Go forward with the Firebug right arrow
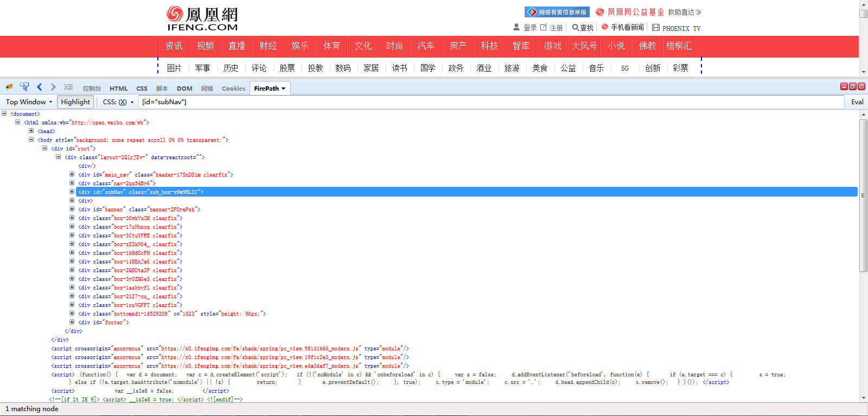868x416 pixels. tap(53, 87)
